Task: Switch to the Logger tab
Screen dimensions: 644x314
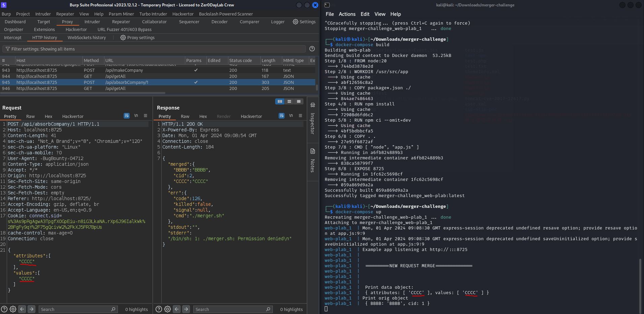Action: 278,22
